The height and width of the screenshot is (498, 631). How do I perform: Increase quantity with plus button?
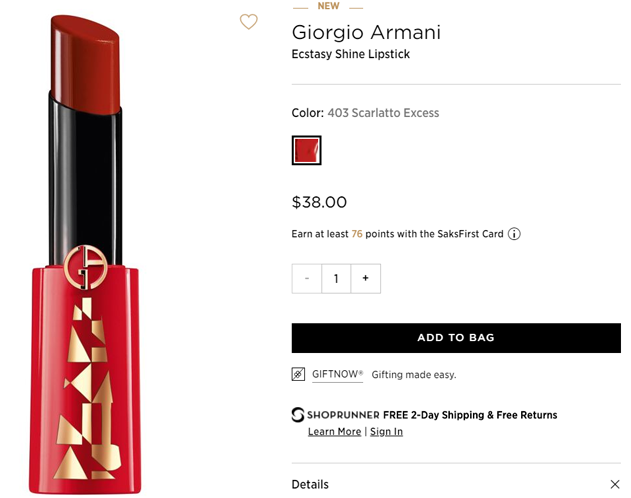[x=365, y=278]
